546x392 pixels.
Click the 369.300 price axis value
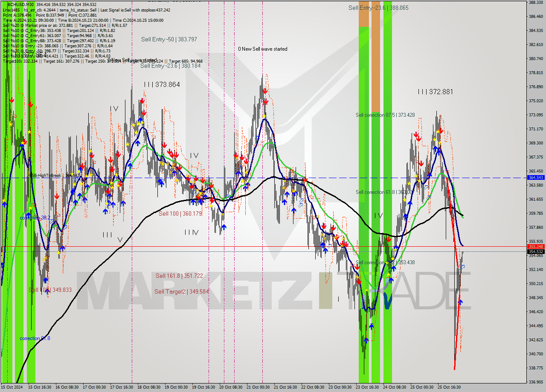pos(536,143)
